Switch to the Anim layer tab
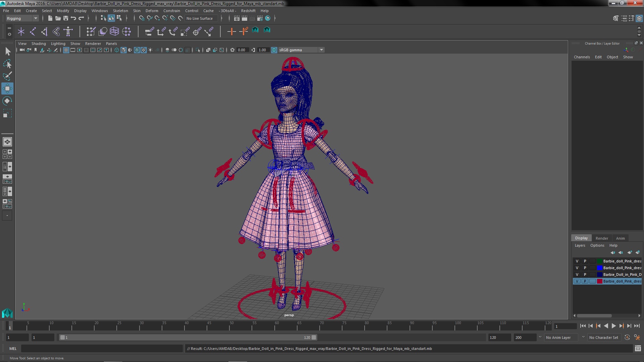The width and height of the screenshot is (644, 362). tap(620, 238)
